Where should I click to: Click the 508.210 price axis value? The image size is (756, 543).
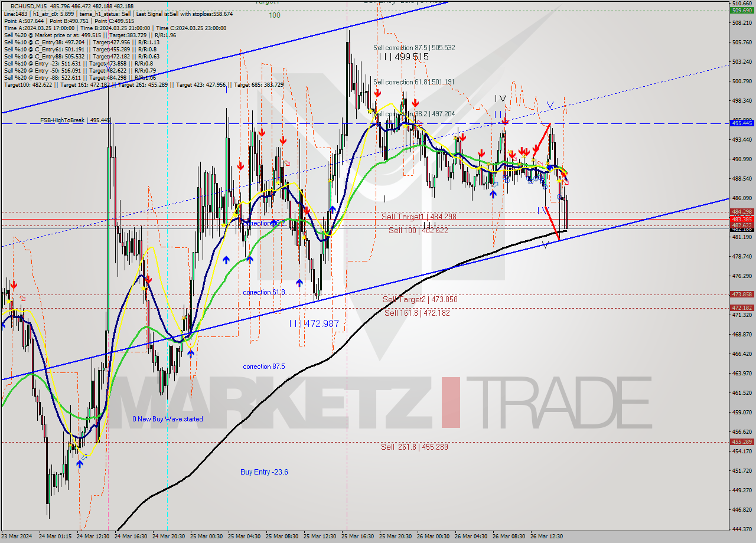click(x=742, y=23)
